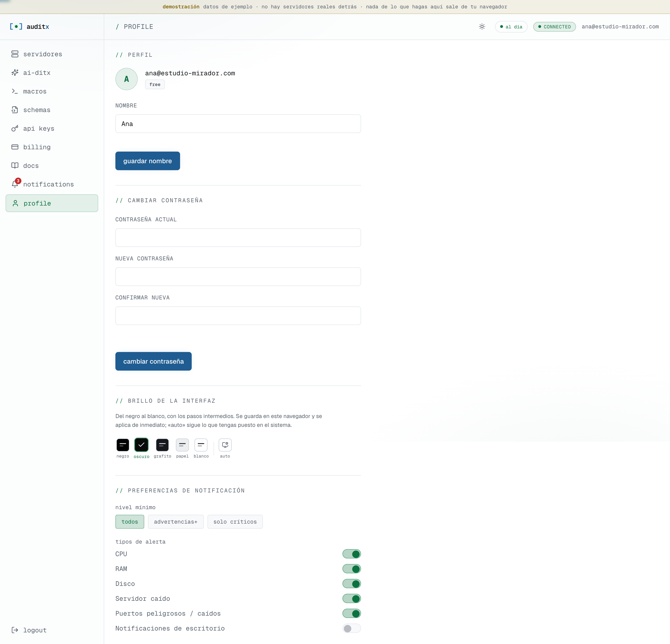Open docs book icon
The height and width of the screenshot is (644, 670).
pyautogui.click(x=15, y=165)
